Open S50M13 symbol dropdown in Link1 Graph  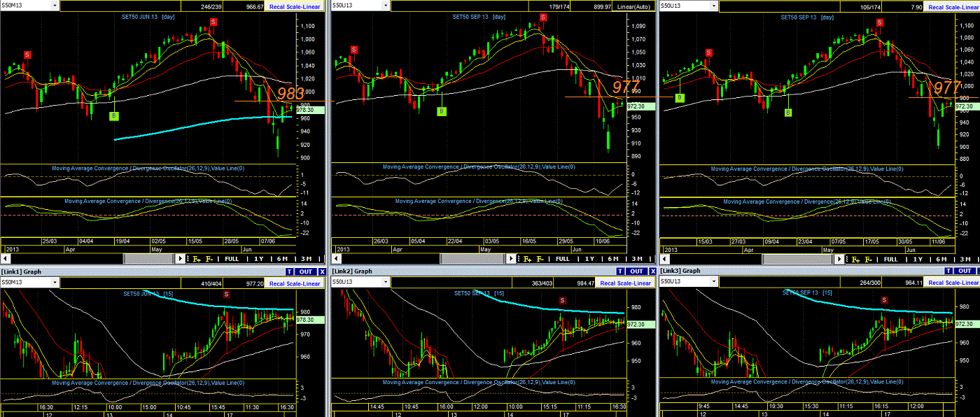click(55, 283)
